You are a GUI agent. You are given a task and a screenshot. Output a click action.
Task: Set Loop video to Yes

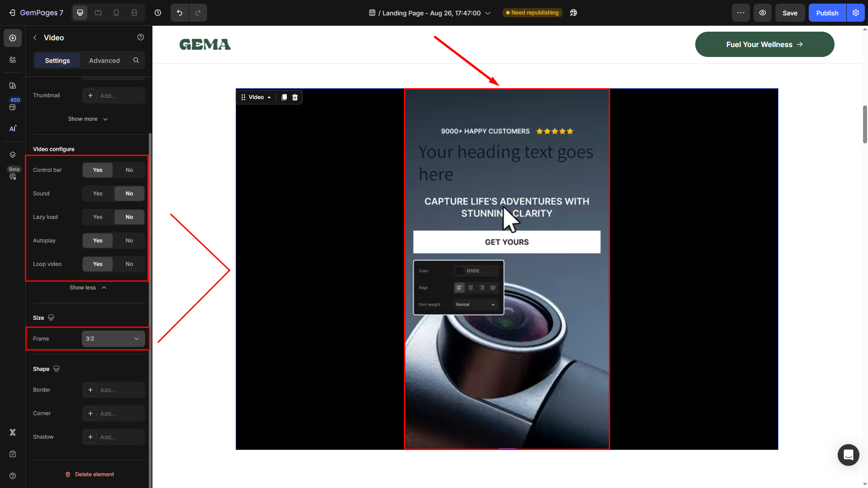(98, 264)
